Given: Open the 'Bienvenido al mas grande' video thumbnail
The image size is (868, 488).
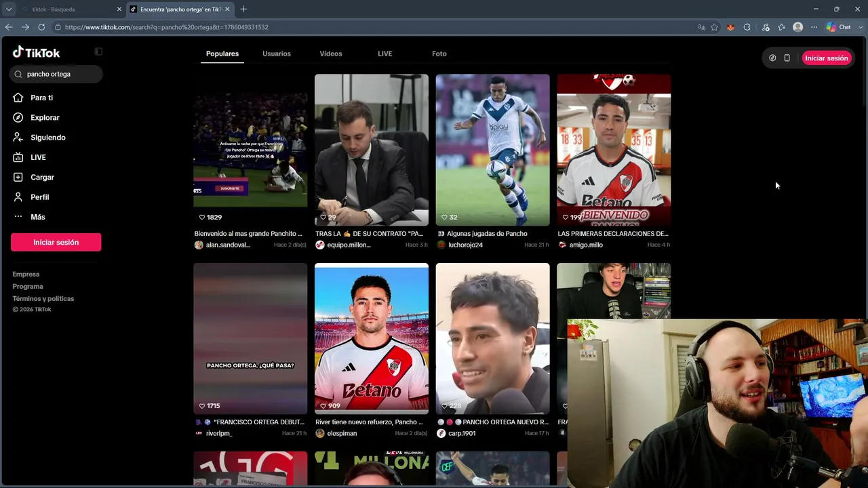Looking at the screenshot, I should point(250,150).
